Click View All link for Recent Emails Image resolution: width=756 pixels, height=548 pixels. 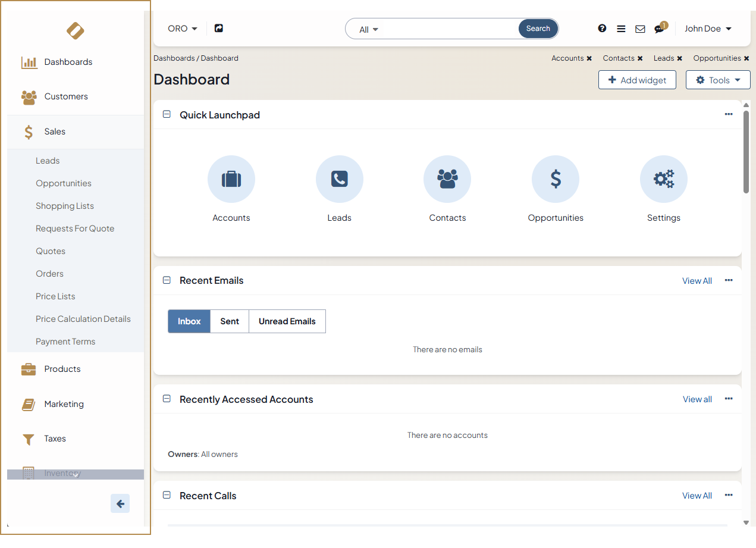coord(697,281)
